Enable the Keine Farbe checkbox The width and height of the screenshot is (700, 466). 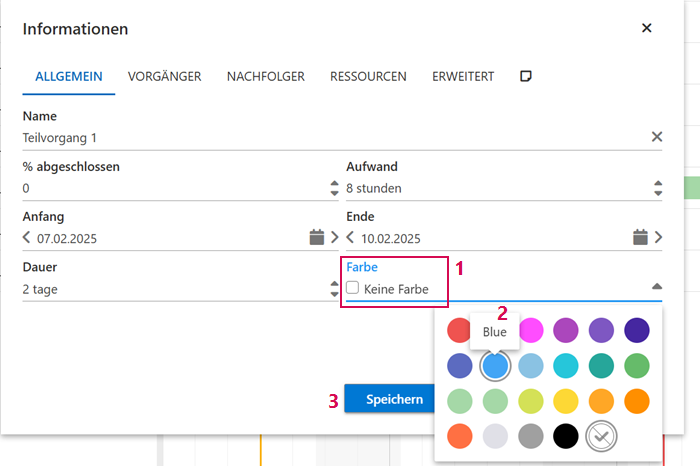tap(353, 288)
